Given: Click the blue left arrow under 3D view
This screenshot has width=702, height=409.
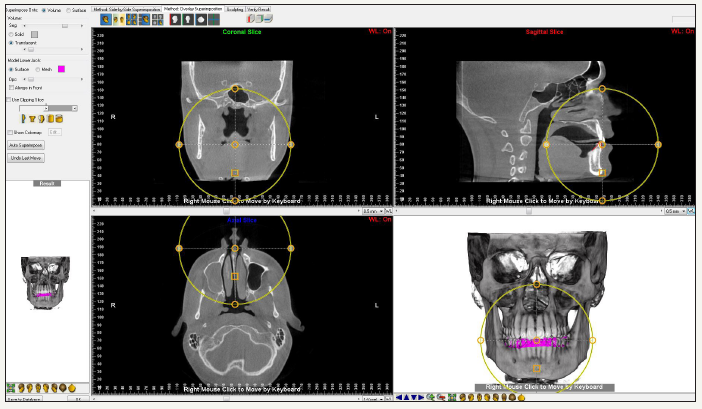Looking at the screenshot, I should [400, 397].
